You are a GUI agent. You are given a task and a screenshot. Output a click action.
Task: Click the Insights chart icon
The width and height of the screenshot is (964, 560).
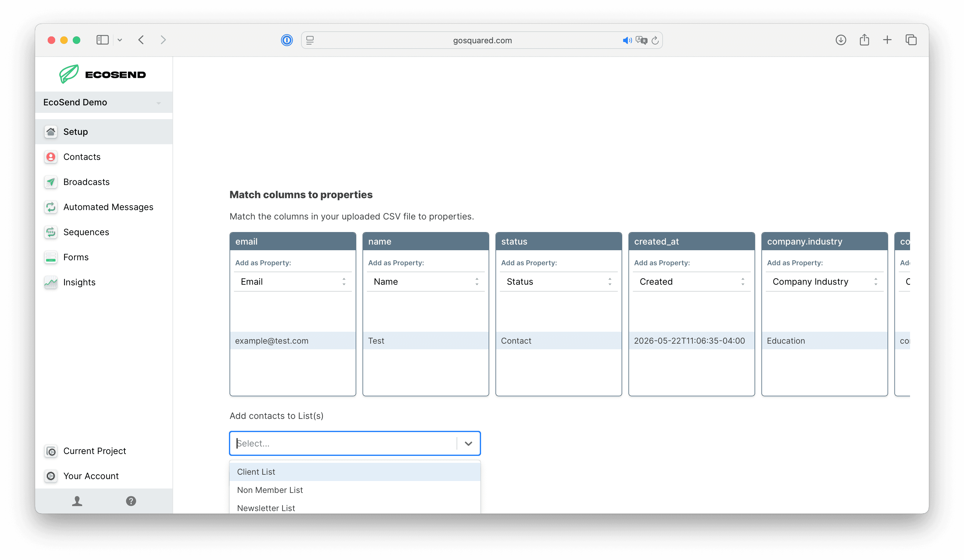pos(51,282)
